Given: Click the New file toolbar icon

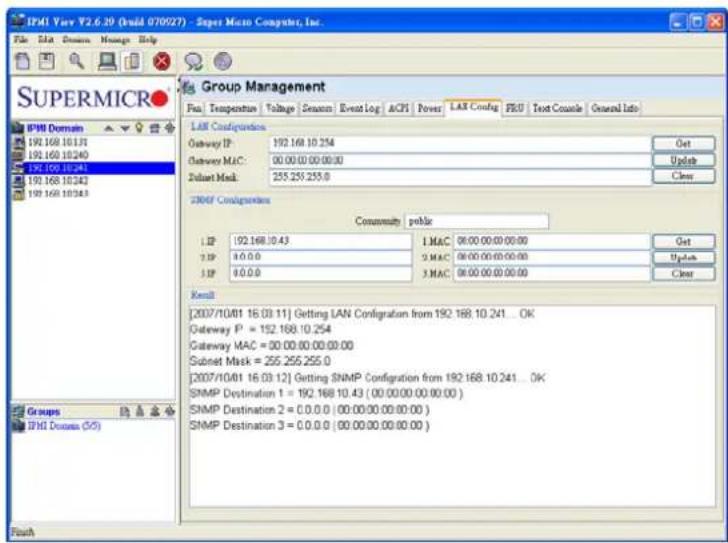Looking at the screenshot, I should coord(22,61).
